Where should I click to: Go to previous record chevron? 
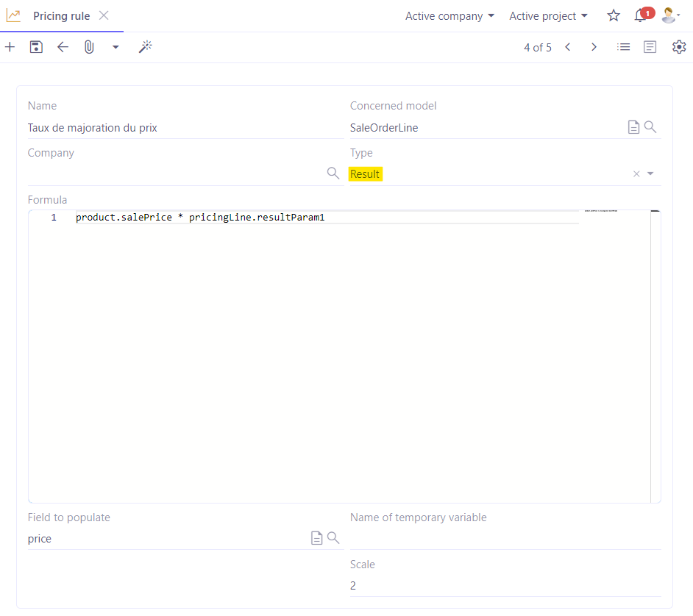coord(567,47)
